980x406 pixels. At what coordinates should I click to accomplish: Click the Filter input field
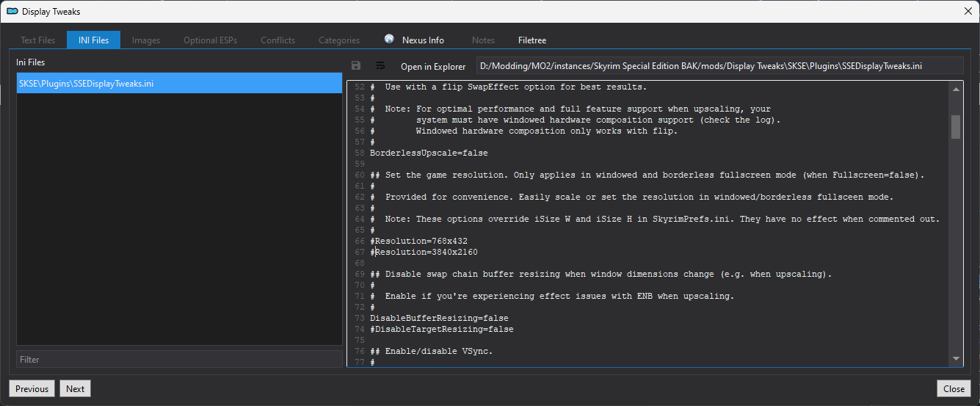click(179, 359)
